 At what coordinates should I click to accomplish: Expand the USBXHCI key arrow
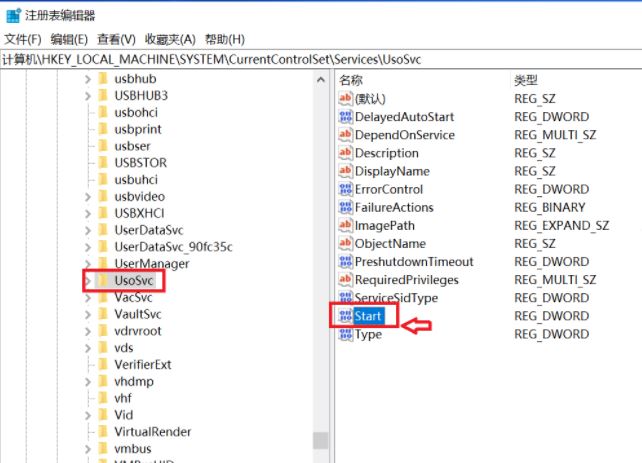coord(88,213)
